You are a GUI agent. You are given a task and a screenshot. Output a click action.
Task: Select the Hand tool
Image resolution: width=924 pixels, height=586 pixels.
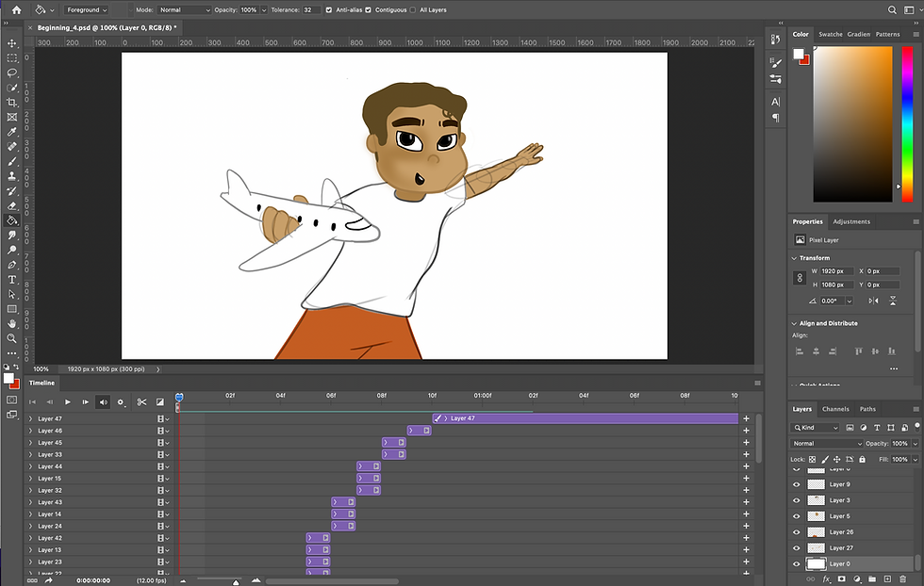point(11,324)
